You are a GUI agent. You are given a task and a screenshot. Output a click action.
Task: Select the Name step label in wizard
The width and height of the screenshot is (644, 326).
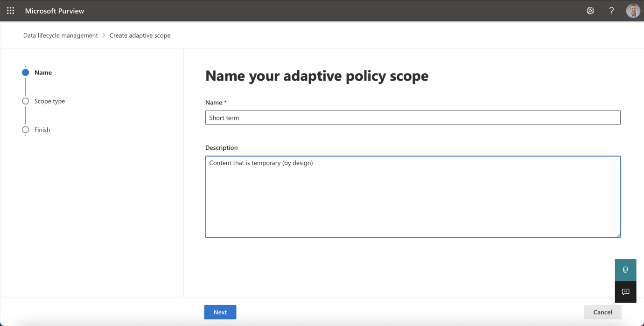[43, 73]
